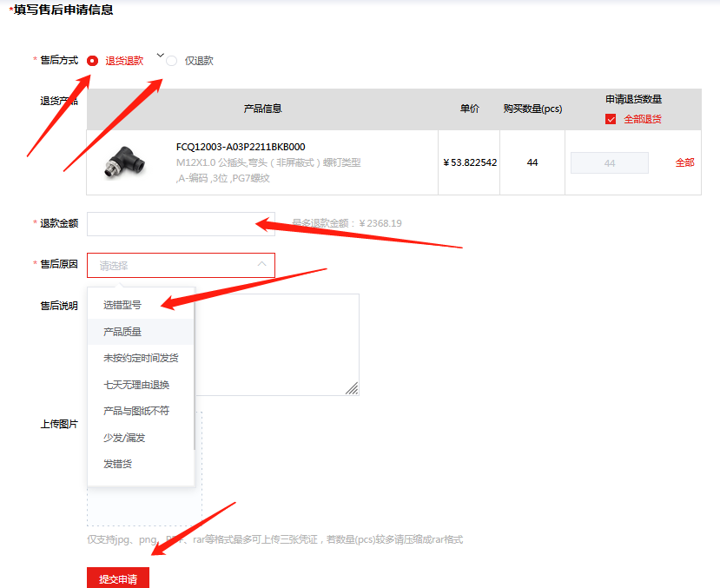Viewport: 720px width, 588px height.
Task: Click the 全部 link in product row
Action: 684,162
